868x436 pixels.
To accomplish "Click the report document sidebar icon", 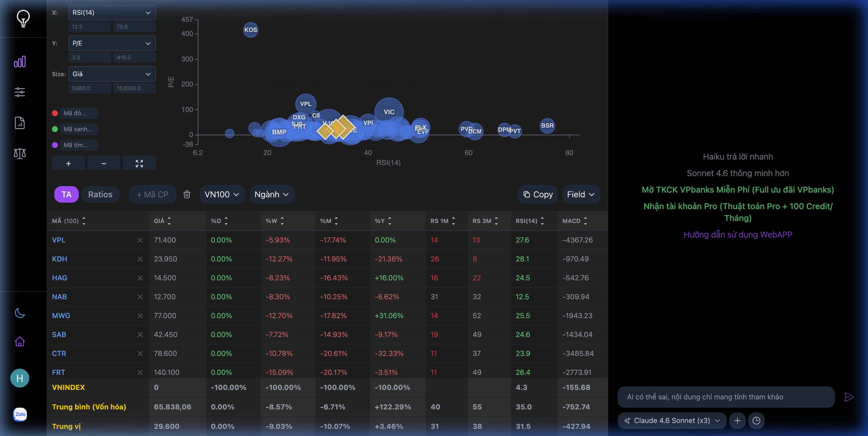I will [19, 123].
